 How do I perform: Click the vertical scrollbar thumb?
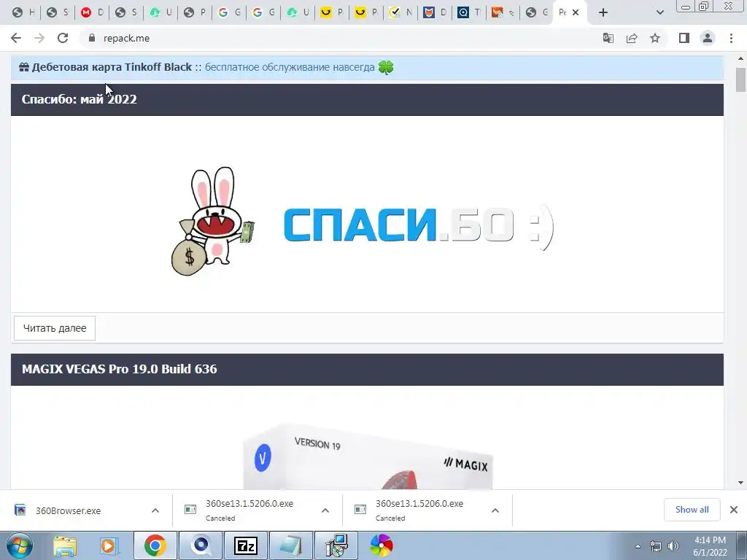coord(741,79)
